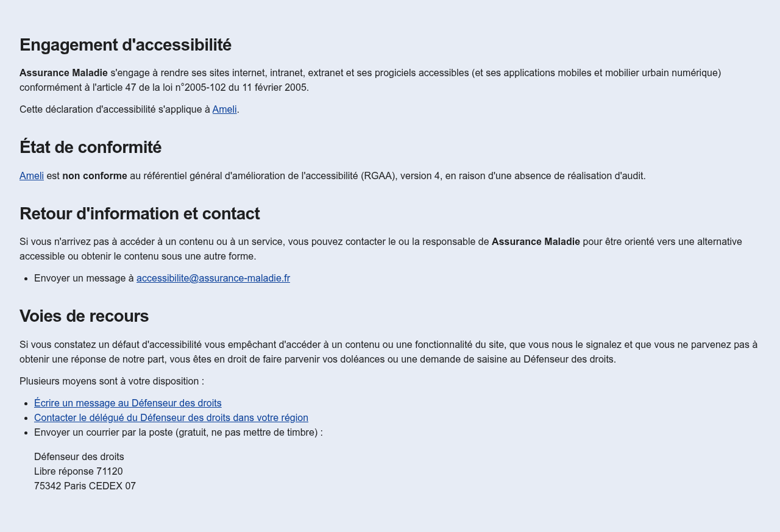The width and height of the screenshot is (780, 532).
Task: Click the '75342 Paris CEDEX 07' line
Action: (x=85, y=486)
